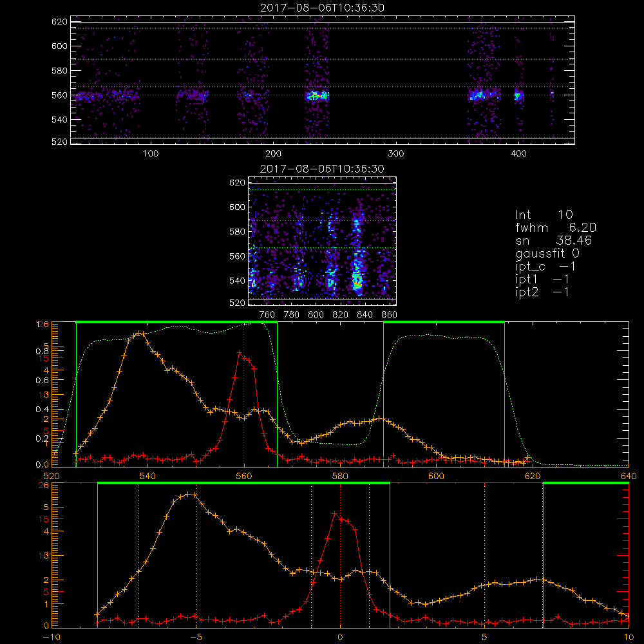
Task: Click the red curve peak in the bottom plot
Action: (x=335, y=513)
